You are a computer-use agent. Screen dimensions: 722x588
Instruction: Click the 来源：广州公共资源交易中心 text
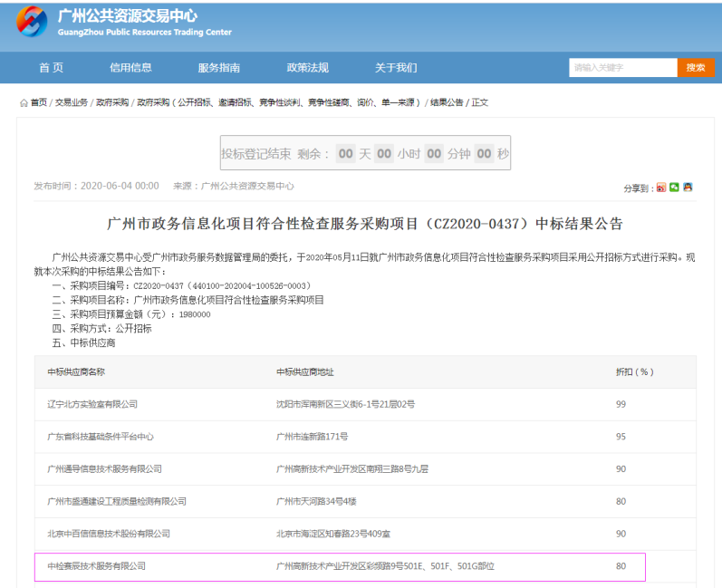coord(234,186)
